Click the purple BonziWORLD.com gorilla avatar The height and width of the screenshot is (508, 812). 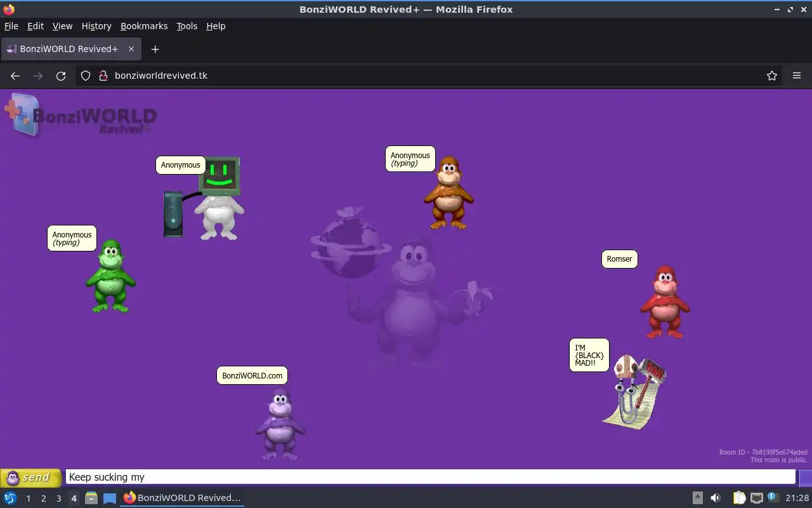pyautogui.click(x=280, y=424)
